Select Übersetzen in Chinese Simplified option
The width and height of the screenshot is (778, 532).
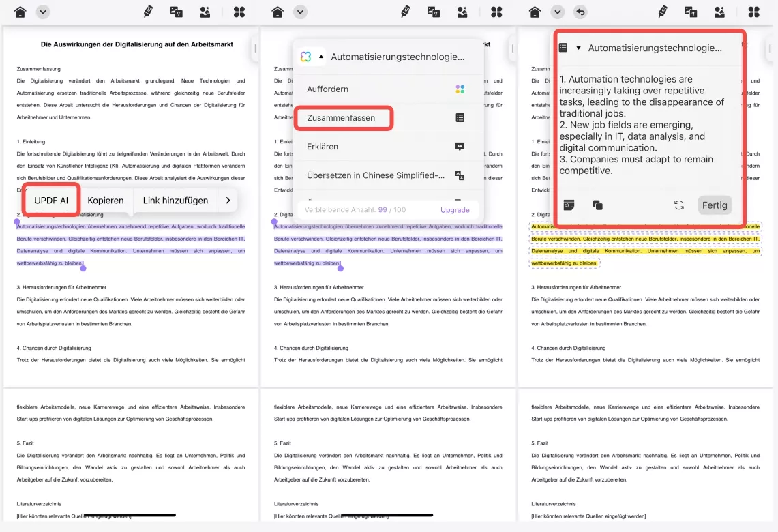click(388, 175)
